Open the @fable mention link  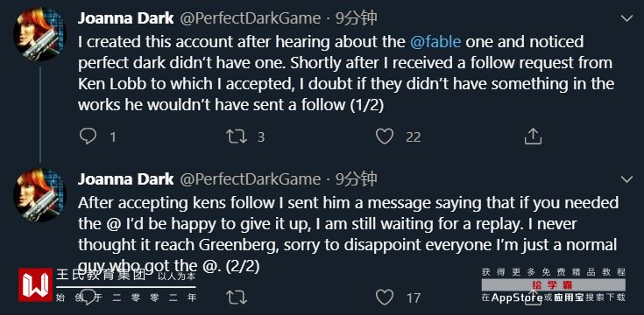click(435, 42)
